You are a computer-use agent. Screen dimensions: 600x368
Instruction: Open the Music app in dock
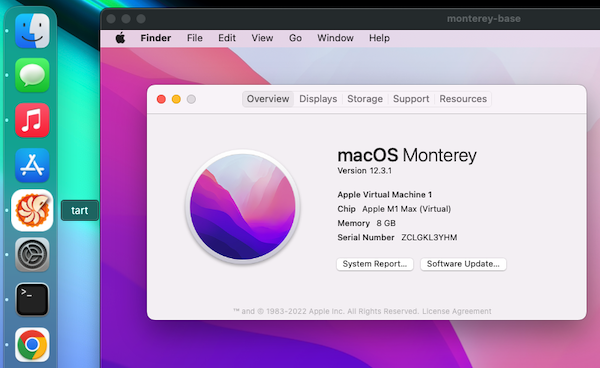tap(32, 120)
